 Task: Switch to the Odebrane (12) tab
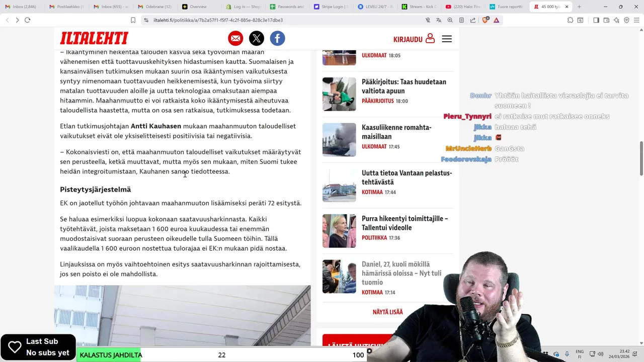(155, 7)
